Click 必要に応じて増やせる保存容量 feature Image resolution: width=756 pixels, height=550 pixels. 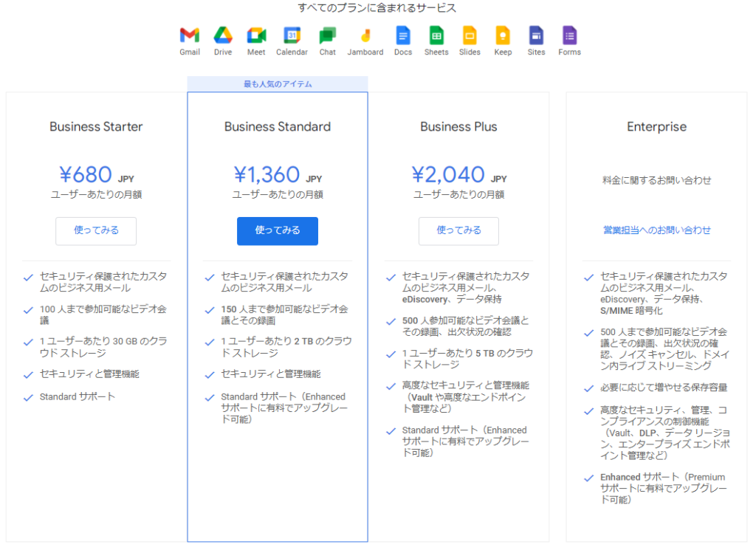664,387
